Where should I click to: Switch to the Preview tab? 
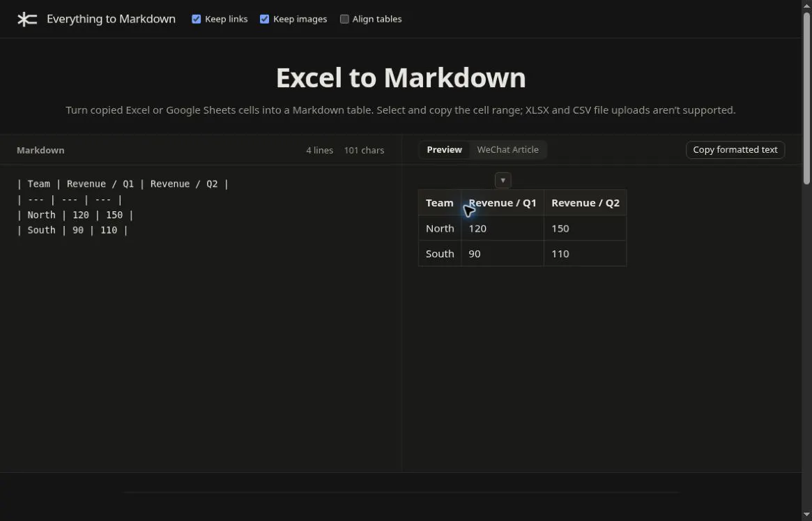[444, 150]
